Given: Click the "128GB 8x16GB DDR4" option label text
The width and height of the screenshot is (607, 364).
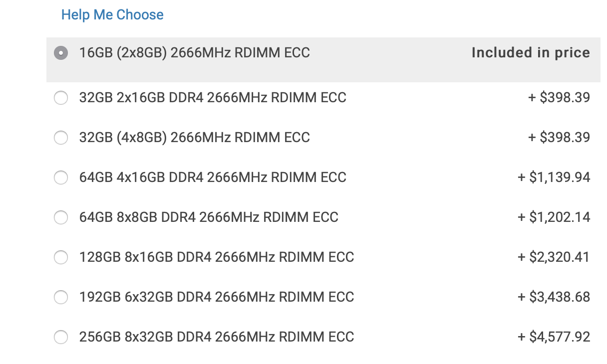Looking at the screenshot, I should click(217, 257).
